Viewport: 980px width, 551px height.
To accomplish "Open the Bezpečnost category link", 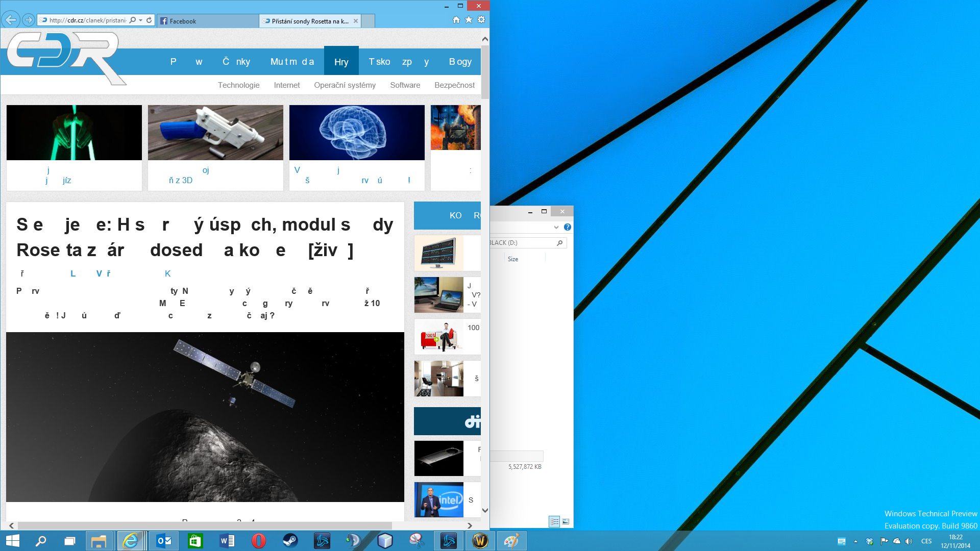I will (454, 85).
